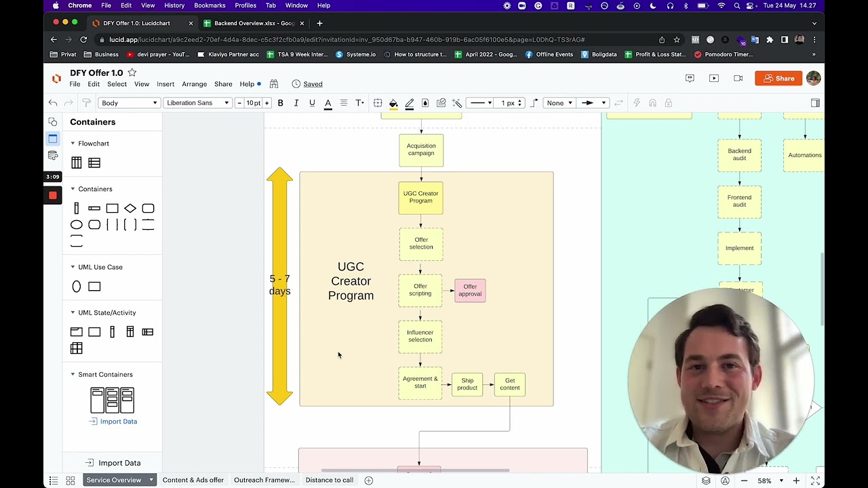868x488 pixels.
Task: Select the ellipse container shape
Action: tap(77, 224)
